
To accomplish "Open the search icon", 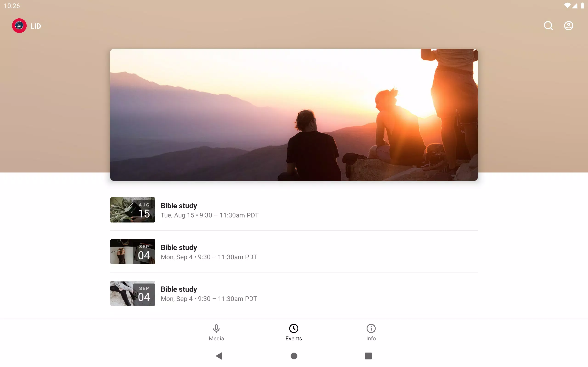I will point(548,26).
